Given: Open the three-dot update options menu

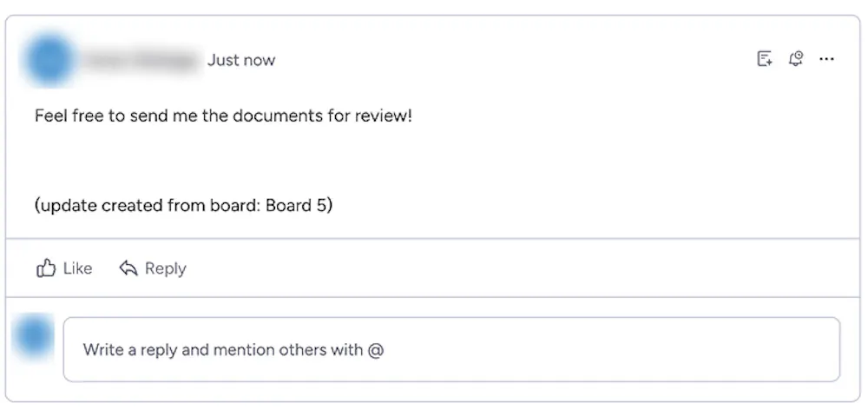Looking at the screenshot, I should tap(826, 59).
